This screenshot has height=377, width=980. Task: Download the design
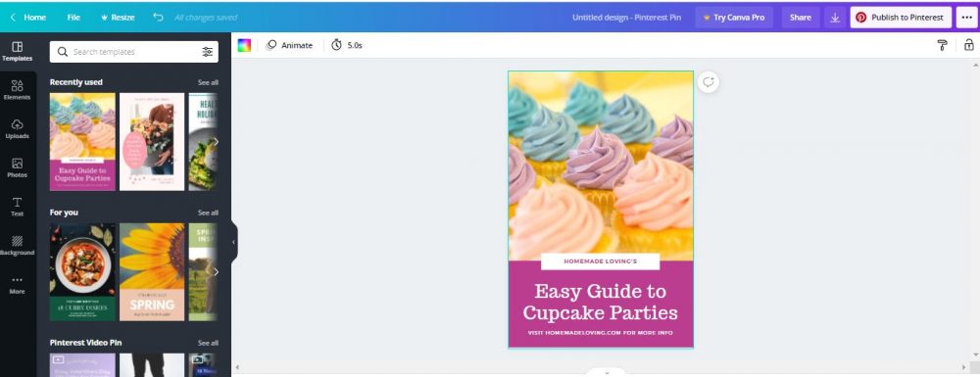pyautogui.click(x=834, y=18)
